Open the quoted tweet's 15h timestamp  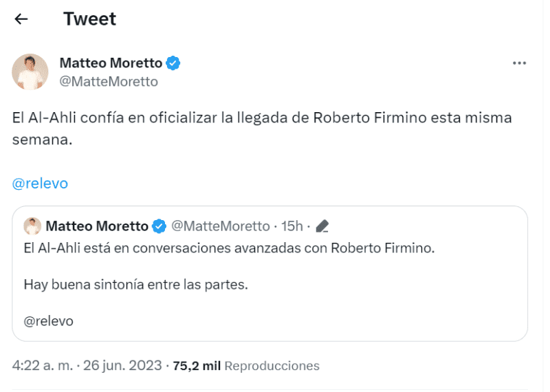[x=292, y=226]
